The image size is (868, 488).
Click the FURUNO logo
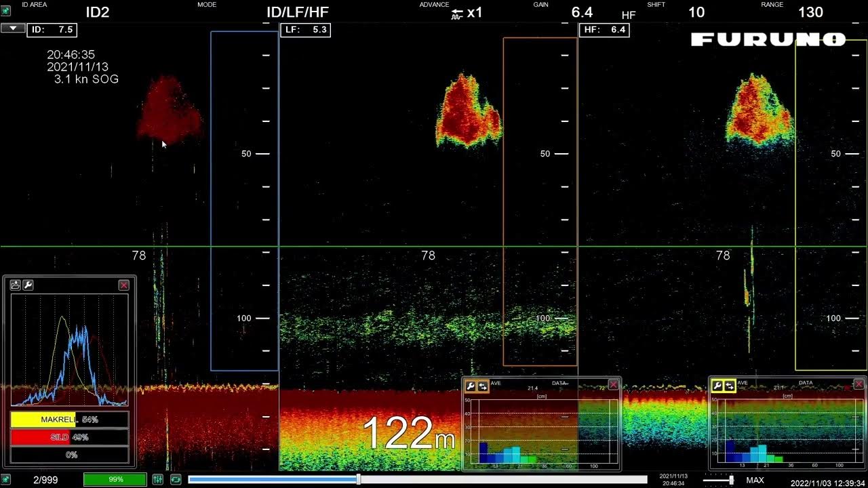click(768, 39)
